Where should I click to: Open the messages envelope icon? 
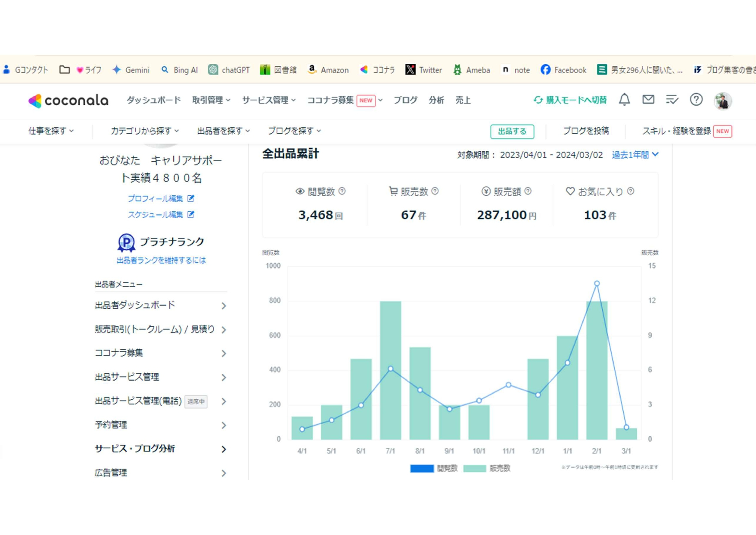[648, 100]
